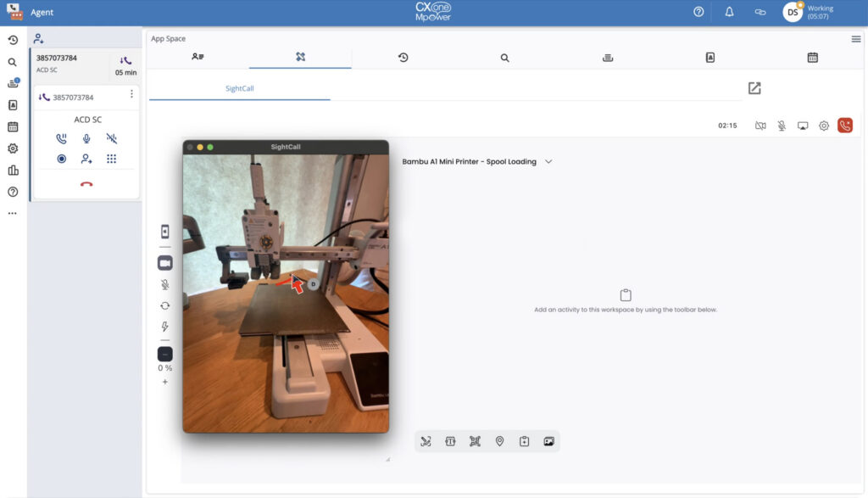Request location with the map pin icon
This screenshot has width=868, height=498.
tap(499, 441)
